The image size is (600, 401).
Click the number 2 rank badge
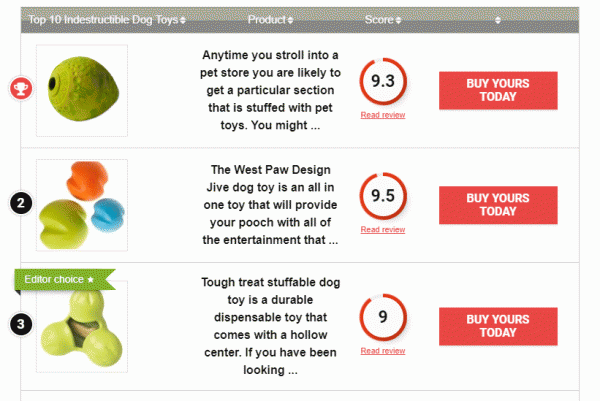[x=20, y=204]
